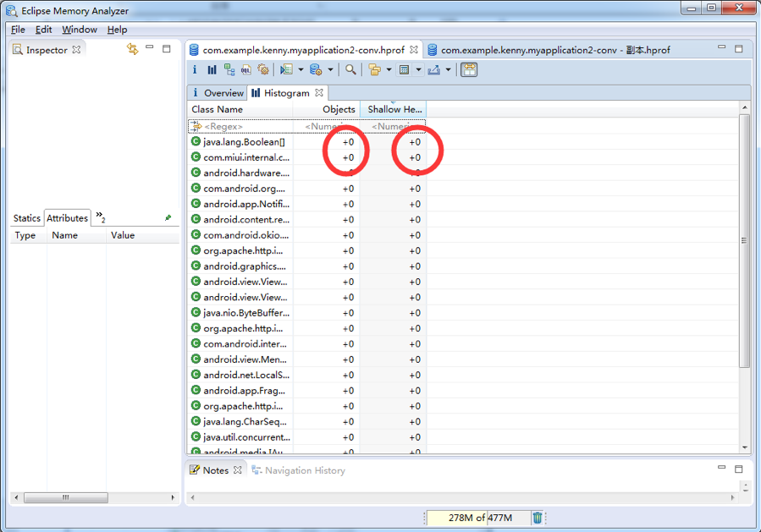Select the android.hardware... class row
The height and width of the screenshot is (532, 761).
coord(306,173)
